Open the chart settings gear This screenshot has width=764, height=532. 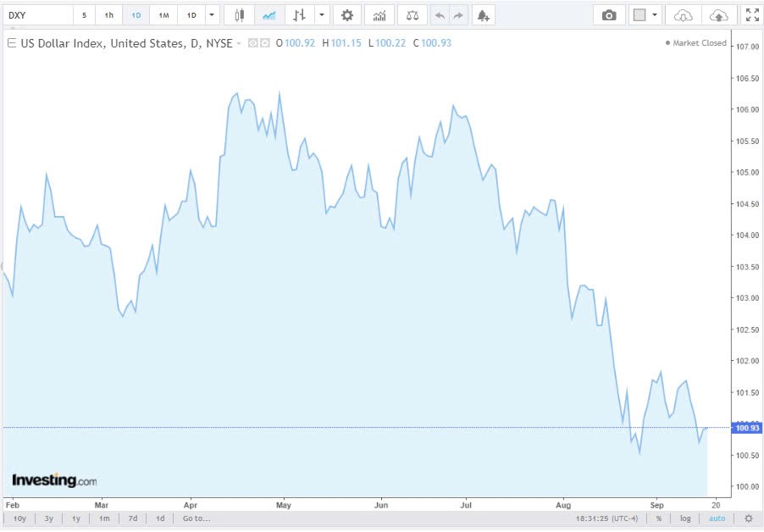346,14
